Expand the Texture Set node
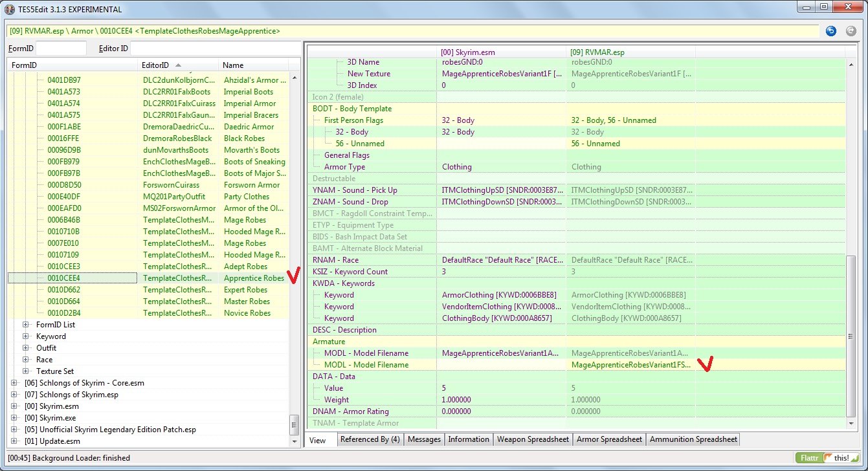868x471 pixels. pos(26,371)
